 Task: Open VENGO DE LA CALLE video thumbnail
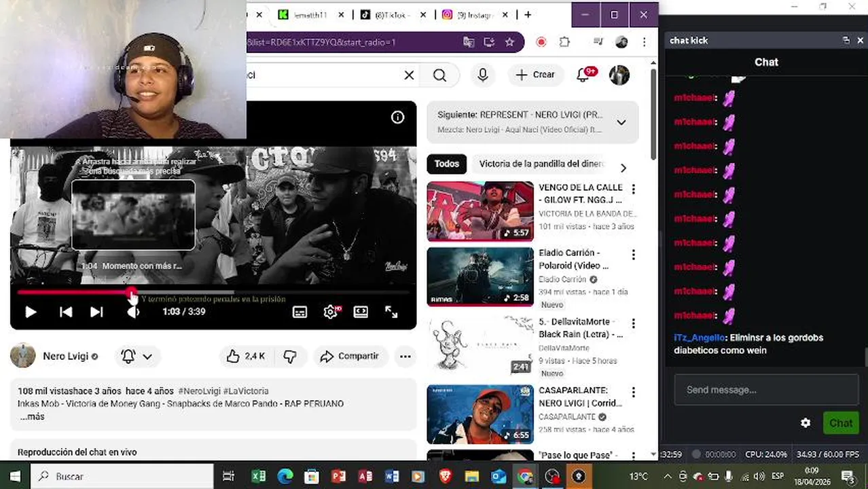point(480,211)
